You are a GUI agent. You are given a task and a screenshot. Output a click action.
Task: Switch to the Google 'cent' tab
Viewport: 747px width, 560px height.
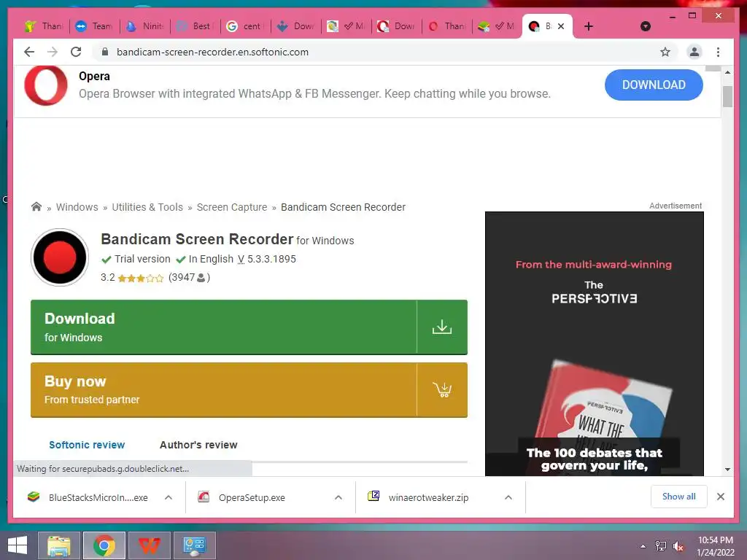(246, 26)
